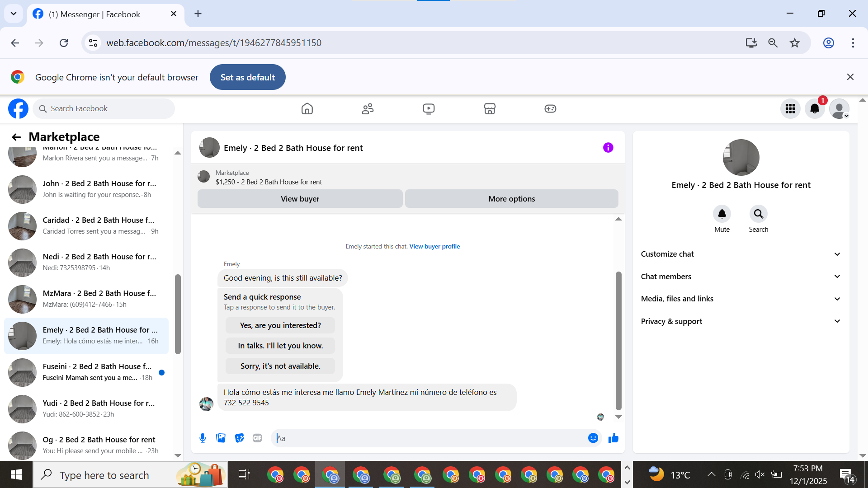This screenshot has width=868, height=488.
Task: Open Og 2 Bed 2 Bath conversation
Action: point(86,445)
